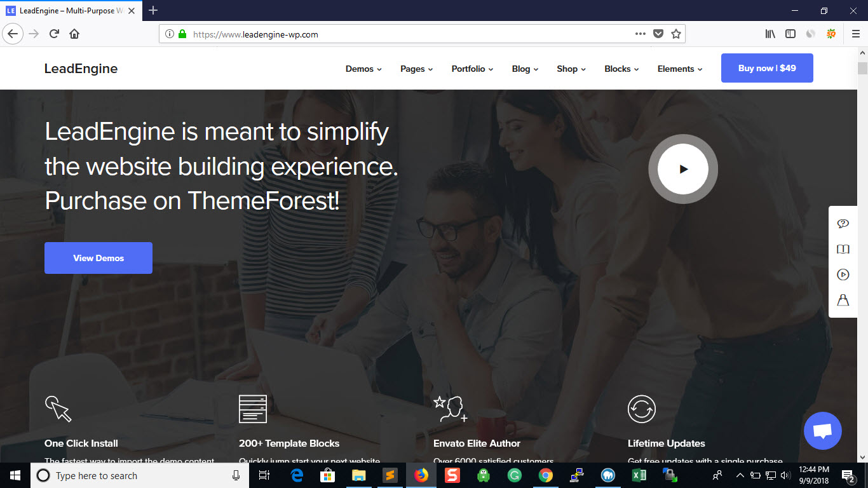Viewport: 868px width, 488px height.
Task: Click the video tutorials icon in side panel
Action: (x=843, y=274)
